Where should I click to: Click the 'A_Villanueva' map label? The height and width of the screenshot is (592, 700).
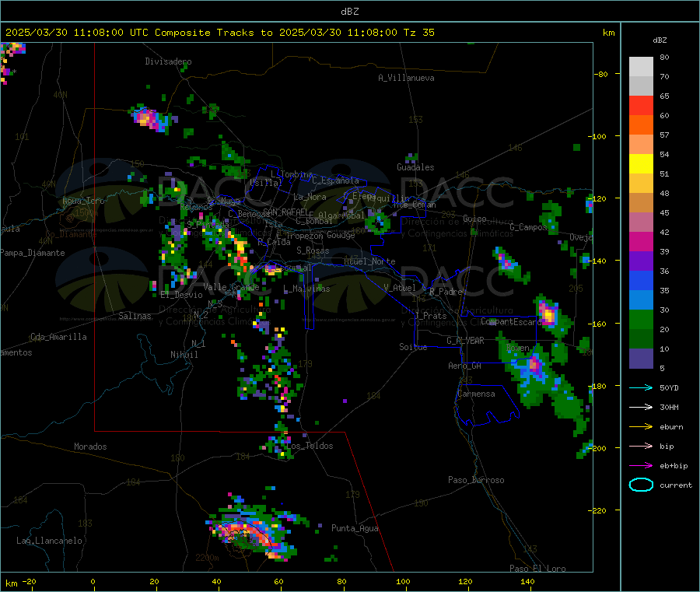pyautogui.click(x=406, y=78)
